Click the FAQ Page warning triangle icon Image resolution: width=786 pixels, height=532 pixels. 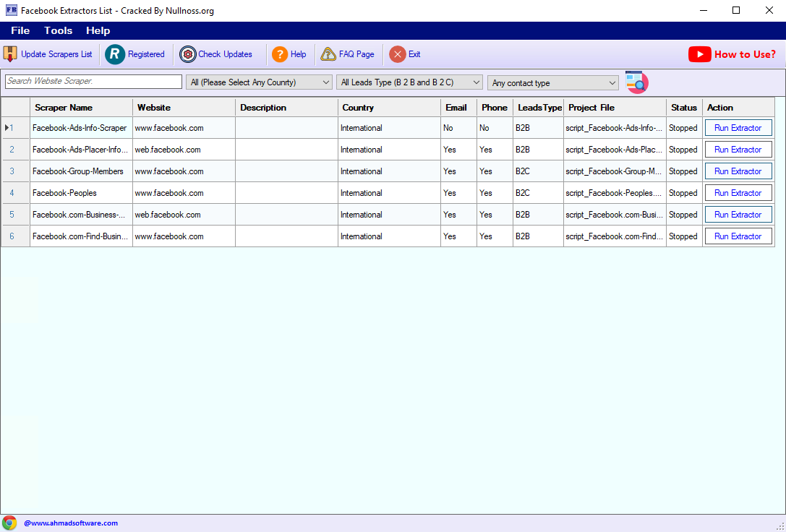click(328, 54)
